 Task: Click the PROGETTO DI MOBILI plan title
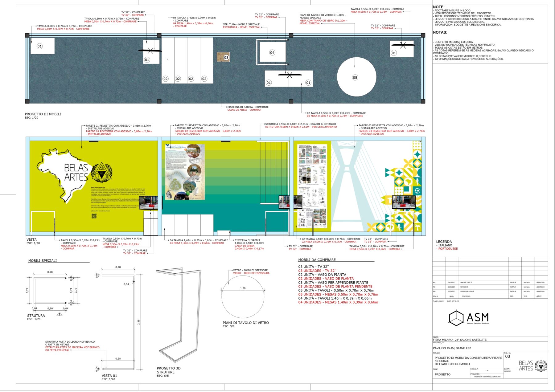pyautogui.click(x=43, y=114)
